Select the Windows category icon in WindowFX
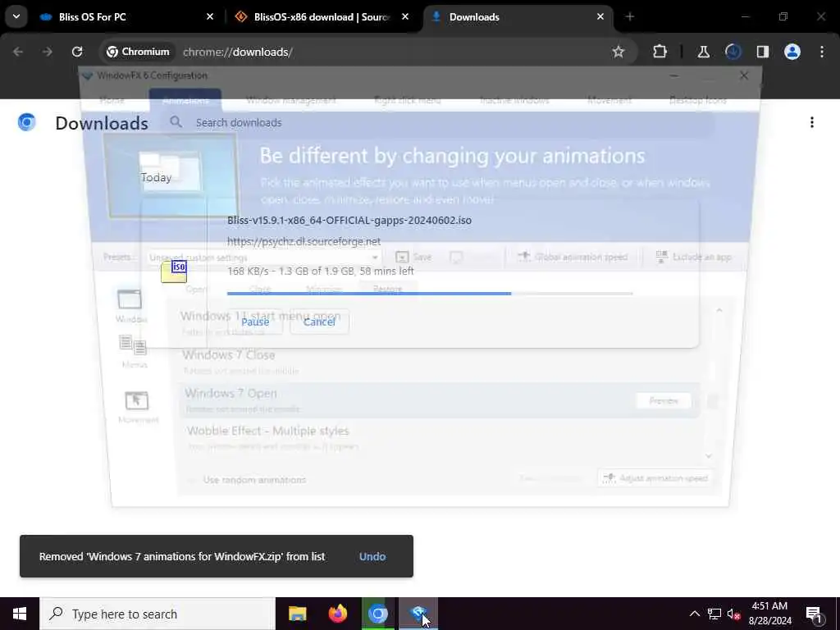Screen dimensions: 840x630 [130, 306]
